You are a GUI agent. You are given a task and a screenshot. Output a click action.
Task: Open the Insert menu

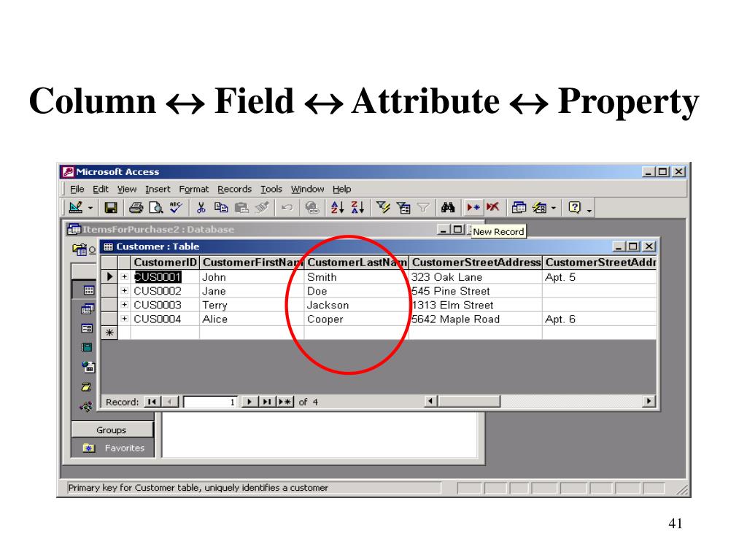[x=158, y=189]
